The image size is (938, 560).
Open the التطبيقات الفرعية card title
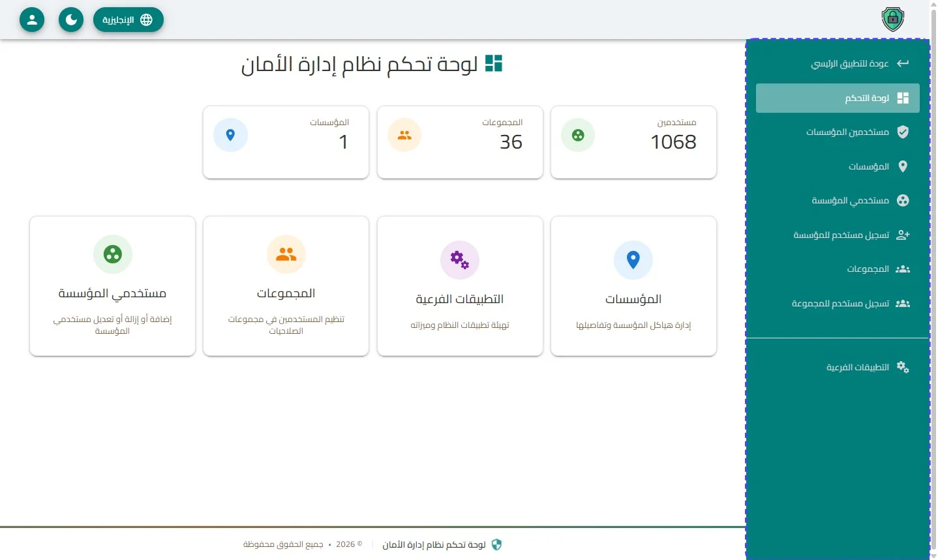coord(460,299)
